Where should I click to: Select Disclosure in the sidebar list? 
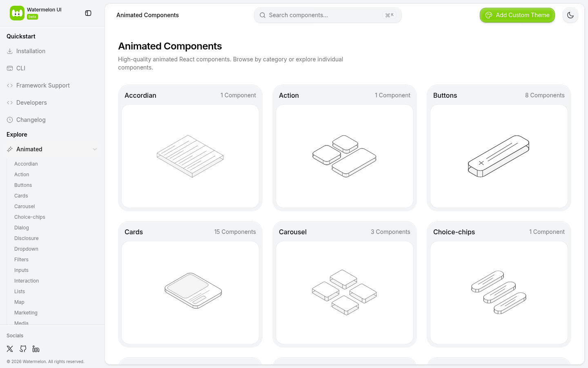(x=27, y=238)
